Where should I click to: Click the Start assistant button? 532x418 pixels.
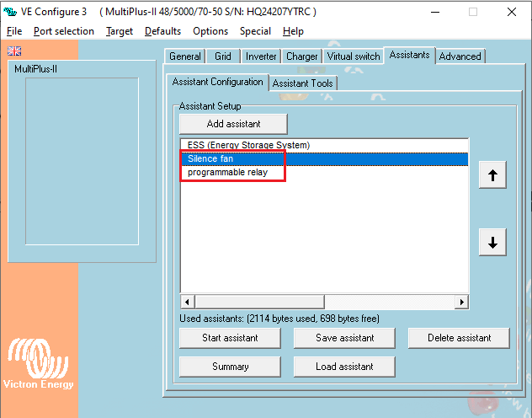[x=230, y=338]
